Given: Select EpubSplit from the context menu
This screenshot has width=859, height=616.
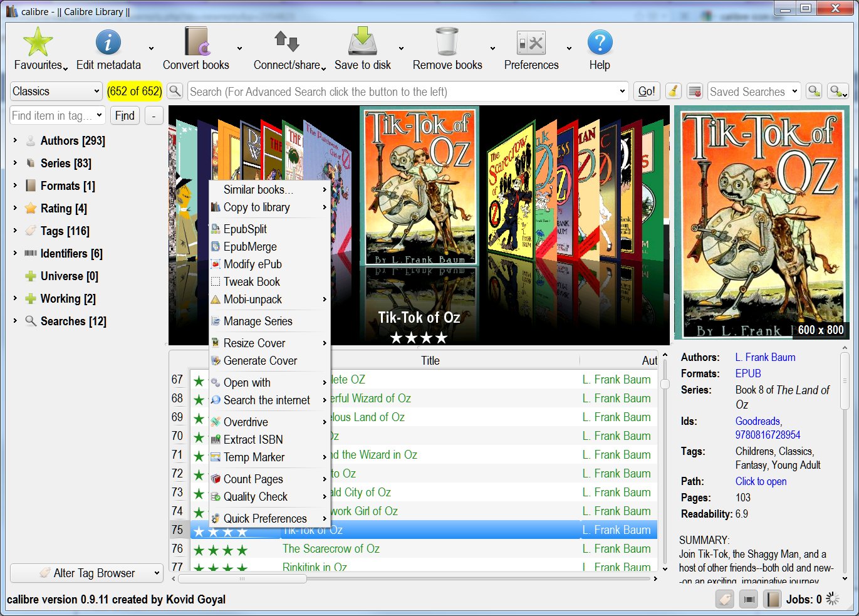Looking at the screenshot, I should pos(269,229).
